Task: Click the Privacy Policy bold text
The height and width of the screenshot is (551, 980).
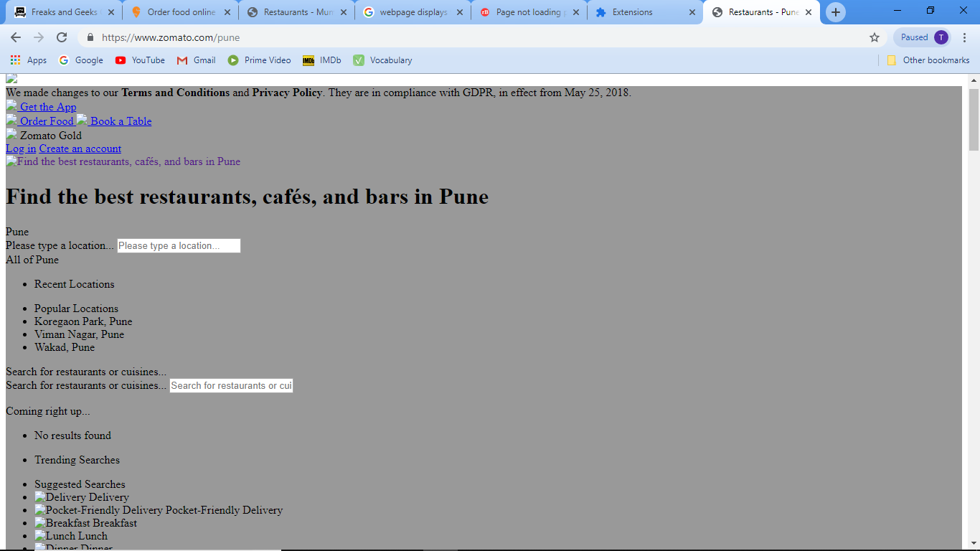Action: point(287,93)
